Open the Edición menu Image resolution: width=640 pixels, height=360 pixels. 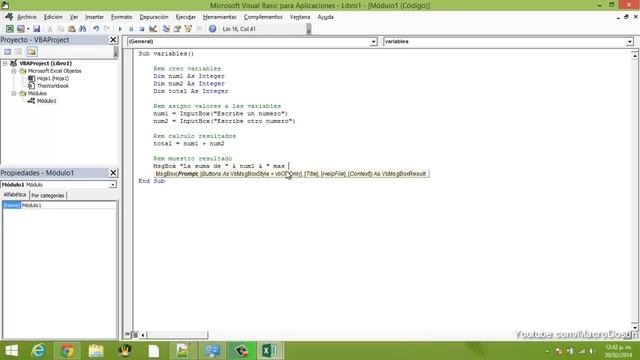point(53,17)
